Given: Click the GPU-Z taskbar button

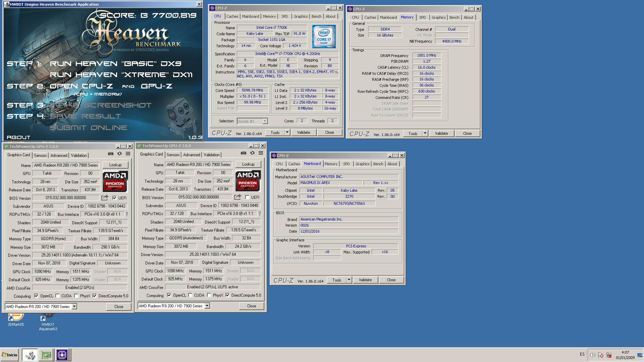Looking at the screenshot, I should [46, 355].
